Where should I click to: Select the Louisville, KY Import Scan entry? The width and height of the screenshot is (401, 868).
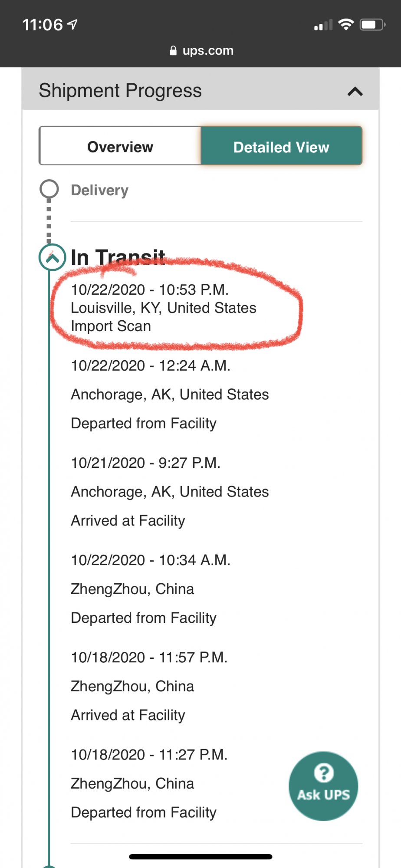(x=164, y=308)
